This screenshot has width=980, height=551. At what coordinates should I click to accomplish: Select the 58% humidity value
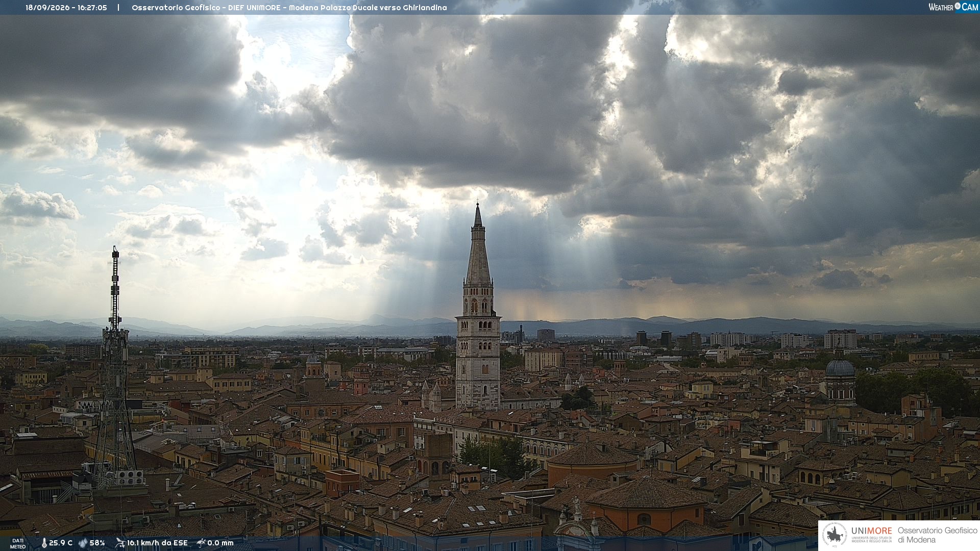pyautogui.click(x=97, y=543)
